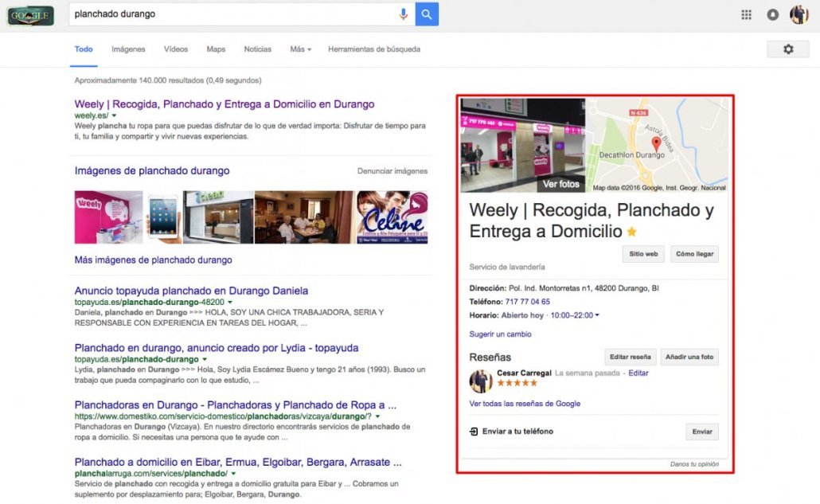Select the Todo search tab
The image size is (820, 504).
pyautogui.click(x=84, y=49)
